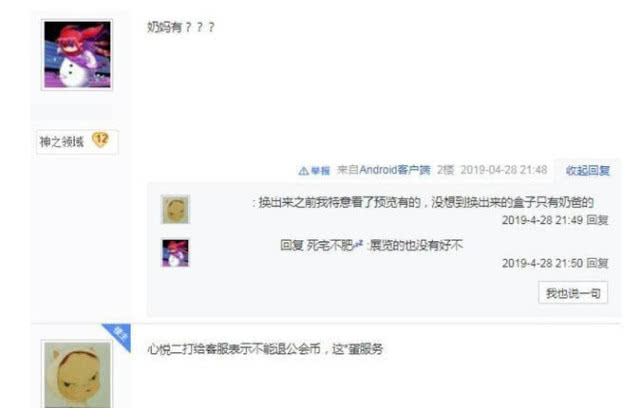Image resolution: width=641 pixels, height=408 pixels.
Task: Click the 举报 report text link
Action: [x=320, y=171]
